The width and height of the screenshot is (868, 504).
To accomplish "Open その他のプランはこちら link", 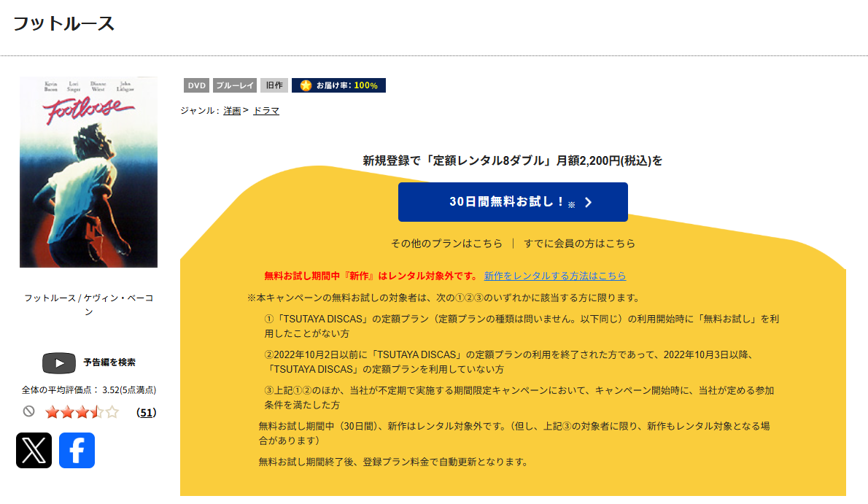I will click(x=446, y=243).
